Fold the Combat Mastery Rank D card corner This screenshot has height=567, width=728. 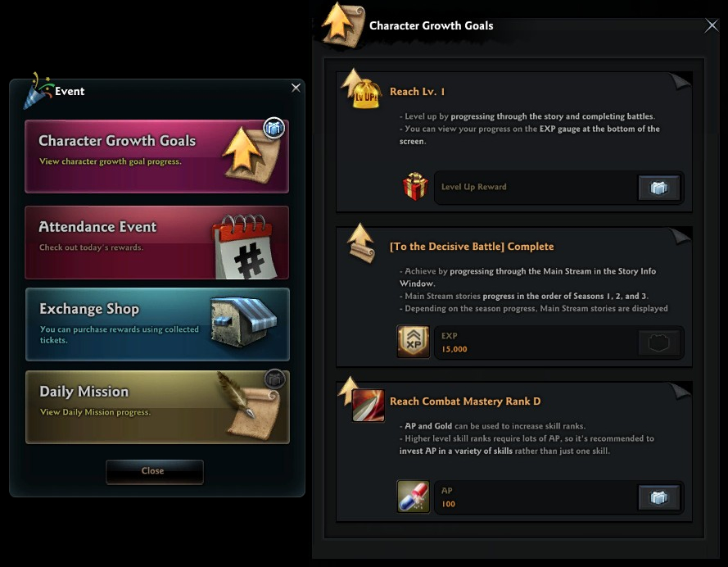(x=681, y=391)
